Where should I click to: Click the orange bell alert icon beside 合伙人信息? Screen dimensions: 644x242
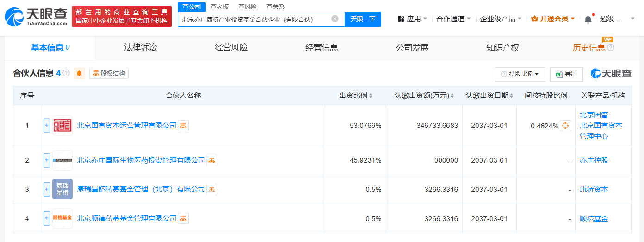[80, 73]
